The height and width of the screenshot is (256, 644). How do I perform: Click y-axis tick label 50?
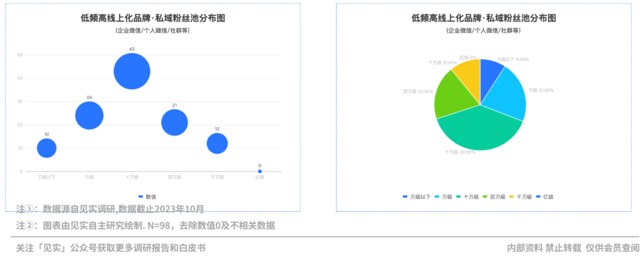[20, 55]
